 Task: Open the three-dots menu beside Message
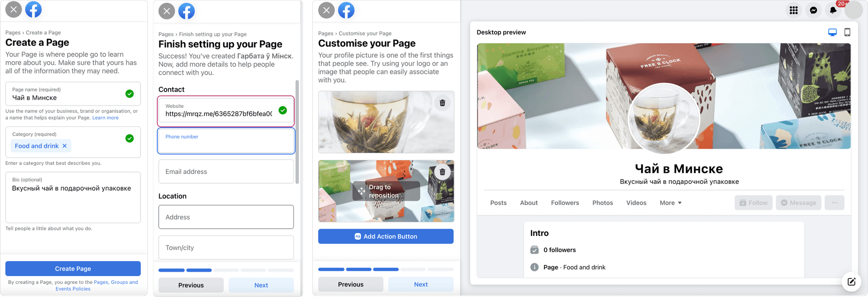[x=835, y=203]
